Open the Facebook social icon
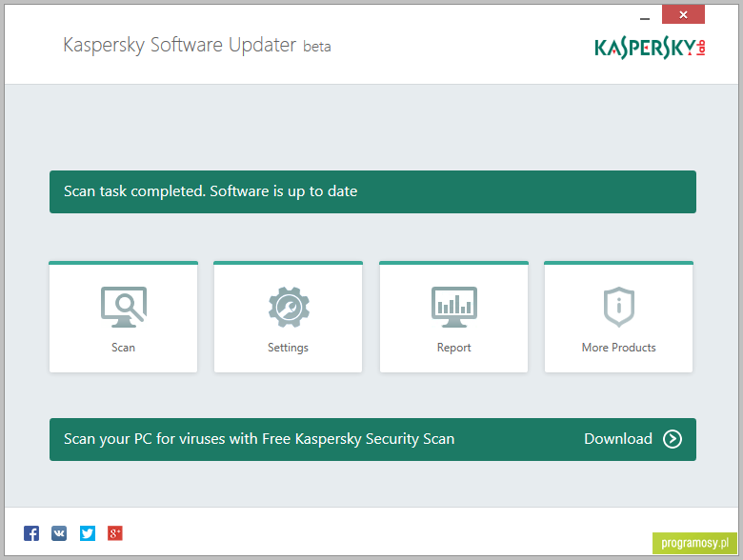 click(x=31, y=533)
